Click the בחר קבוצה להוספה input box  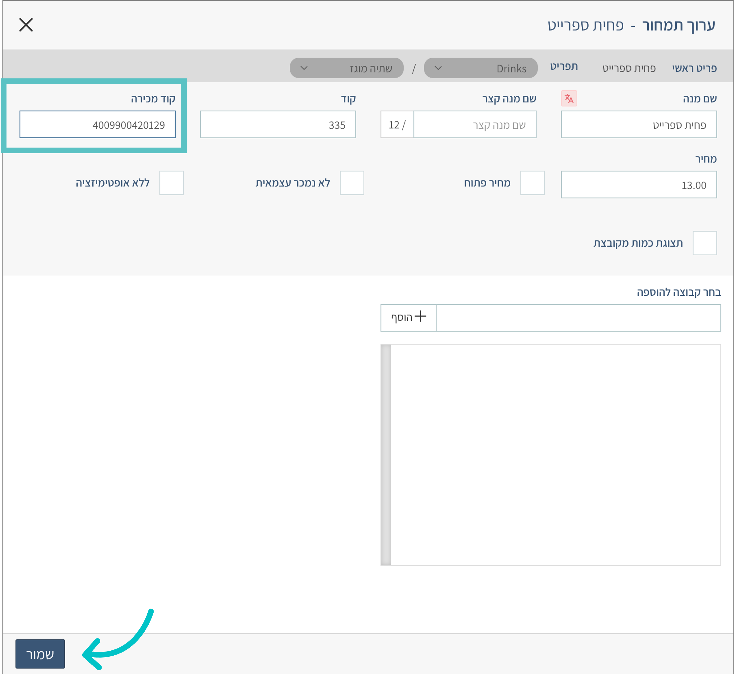coord(578,318)
